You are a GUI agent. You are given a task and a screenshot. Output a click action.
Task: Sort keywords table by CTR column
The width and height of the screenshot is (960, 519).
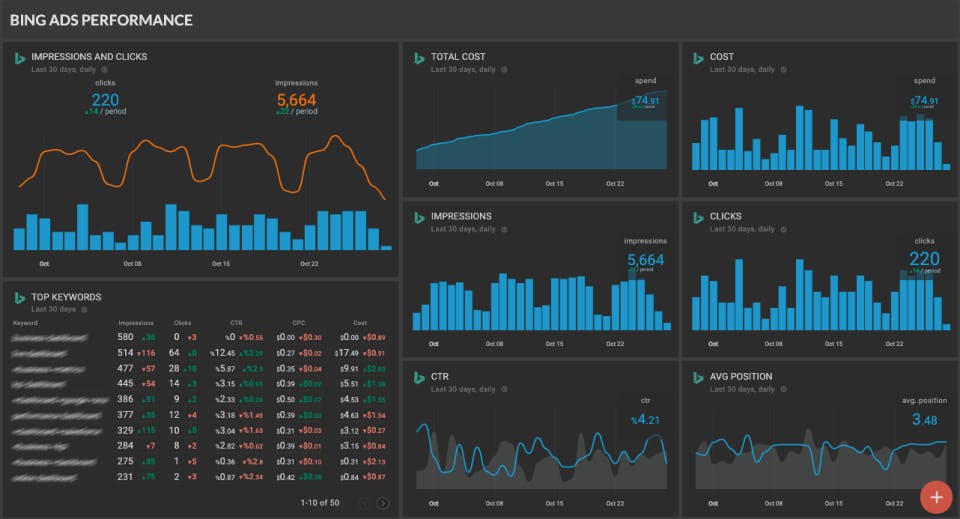pyautogui.click(x=236, y=323)
